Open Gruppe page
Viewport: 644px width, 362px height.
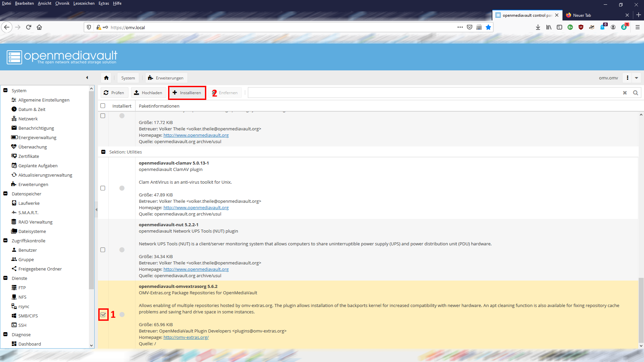click(x=26, y=259)
